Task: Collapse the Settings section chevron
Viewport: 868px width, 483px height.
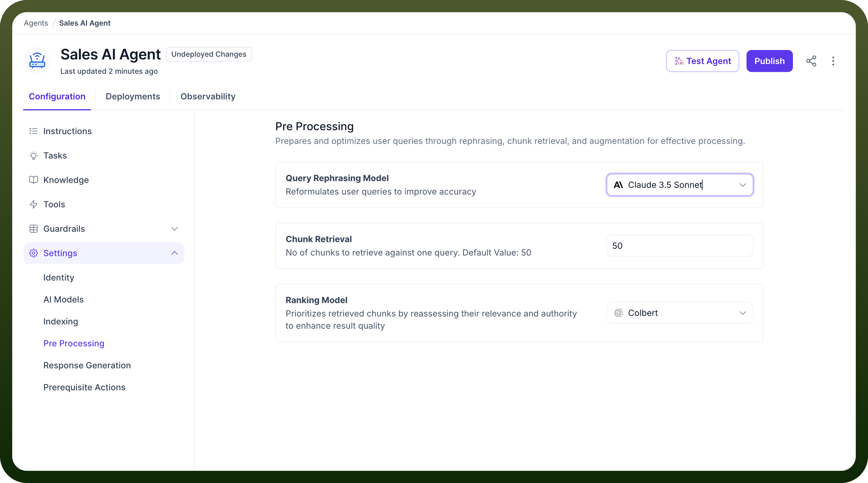Action: click(175, 253)
